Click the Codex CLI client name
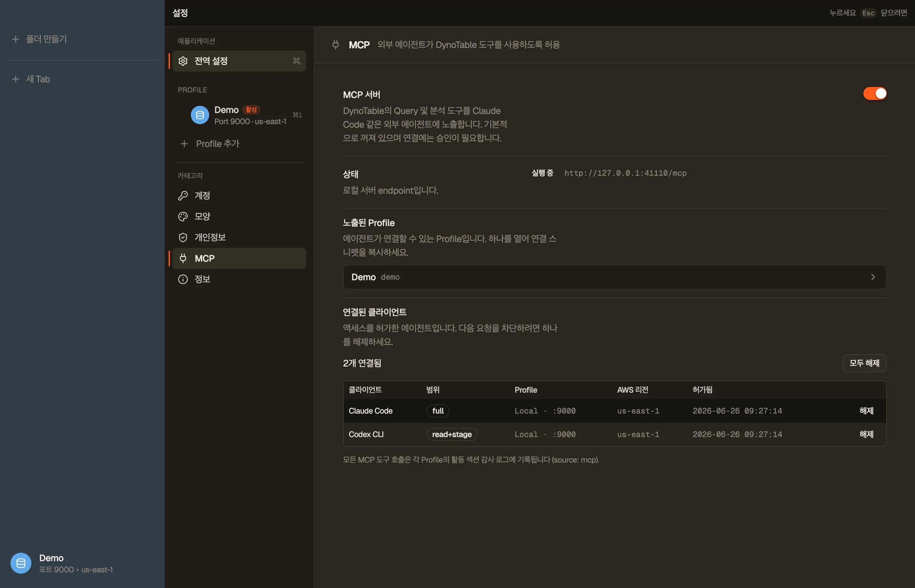This screenshot has width=915, height=588. pos(366,434)
